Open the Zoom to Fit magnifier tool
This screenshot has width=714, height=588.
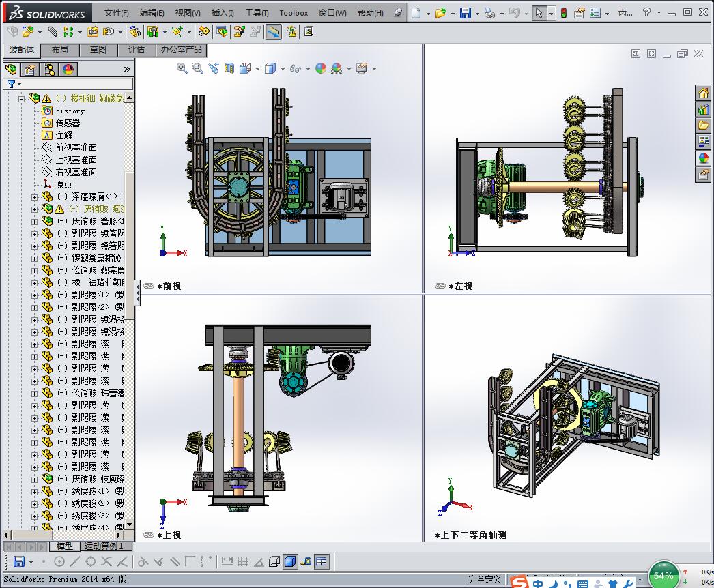click(182, 68)
